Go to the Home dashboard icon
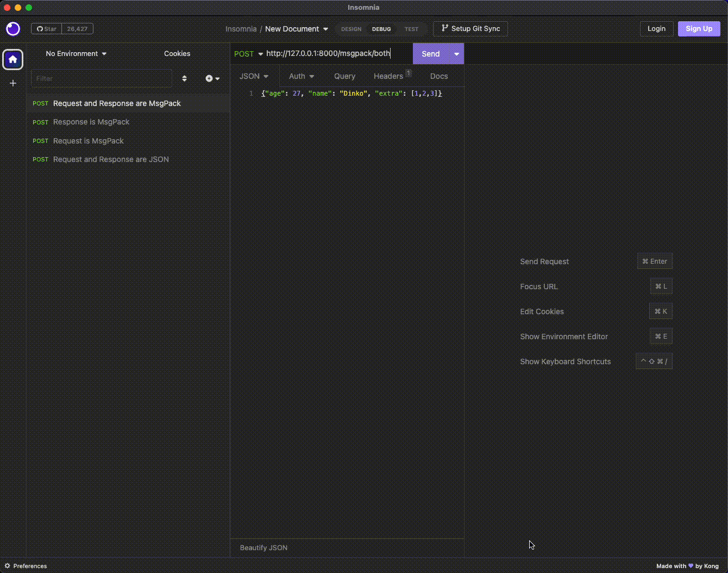728x573 pixels. (13, 60)
